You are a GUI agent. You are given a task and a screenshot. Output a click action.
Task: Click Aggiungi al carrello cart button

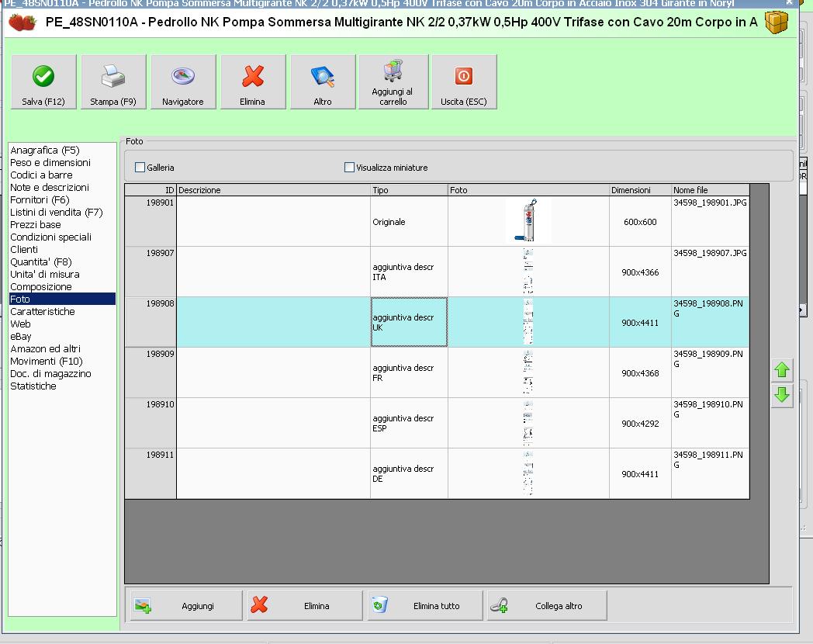pyautogui.click(x=393, y=82)
